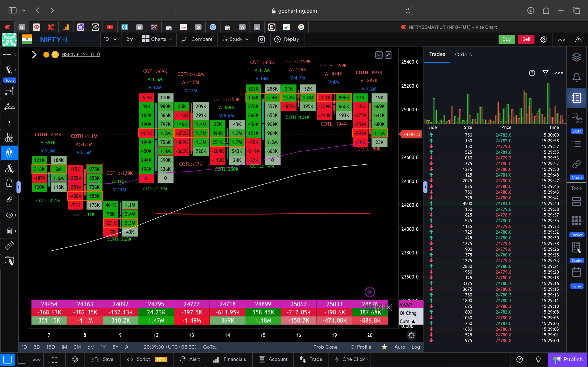Open chart settings with the gear icon

[543, 39]
